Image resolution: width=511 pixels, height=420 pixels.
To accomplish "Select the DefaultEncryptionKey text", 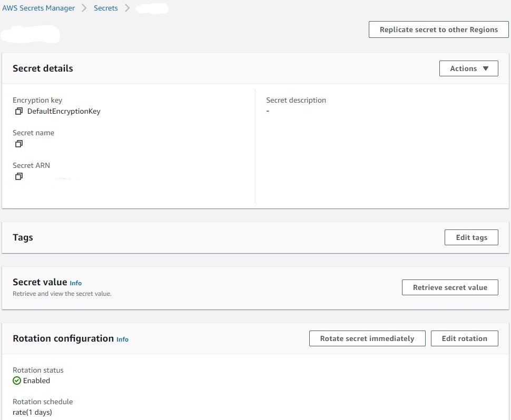I will click(x=64, y=112).
